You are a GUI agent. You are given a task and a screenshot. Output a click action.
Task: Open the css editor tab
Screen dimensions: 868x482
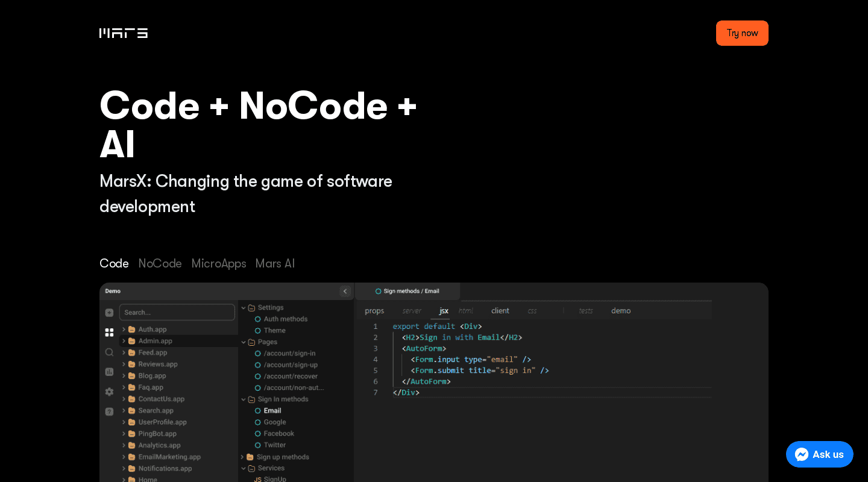532,311
